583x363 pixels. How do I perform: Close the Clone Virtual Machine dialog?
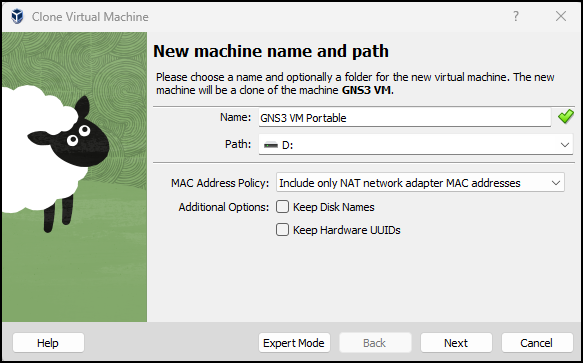tap(561, 16)
